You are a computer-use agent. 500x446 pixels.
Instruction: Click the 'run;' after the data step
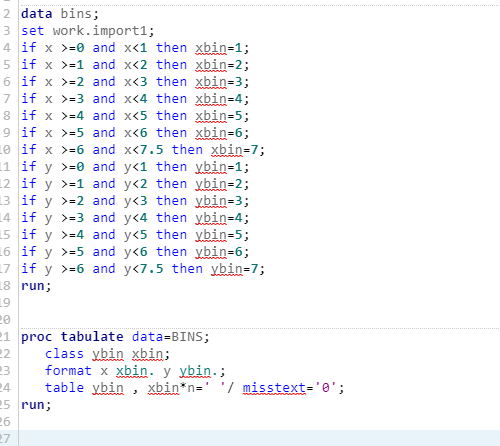[36, 286]
